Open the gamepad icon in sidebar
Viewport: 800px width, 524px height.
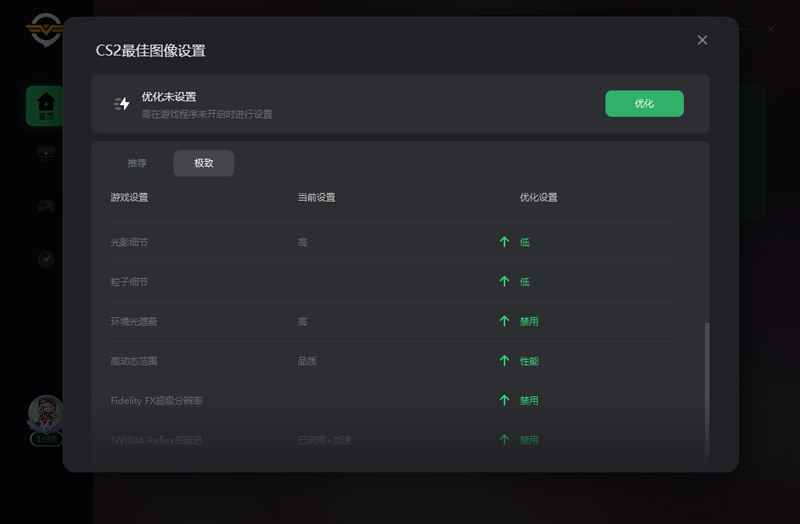[x=46, y=206]
